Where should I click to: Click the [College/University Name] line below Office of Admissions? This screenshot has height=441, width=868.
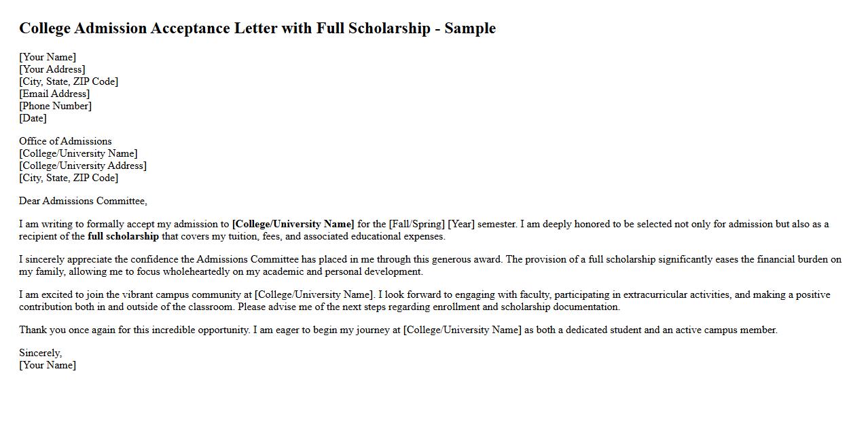click(x=78, y=153)
